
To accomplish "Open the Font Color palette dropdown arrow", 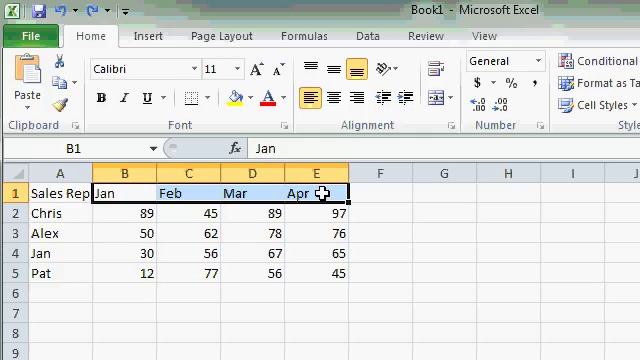I will coord(283,98).
